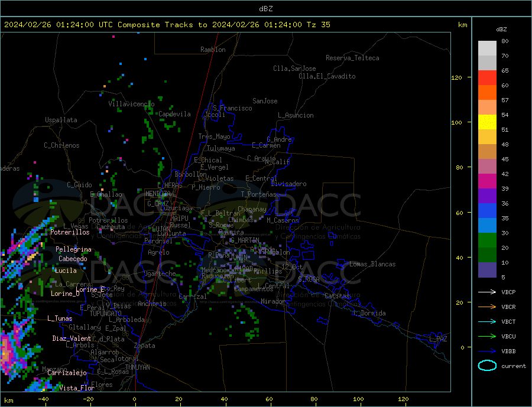Click the T_Porteñas label
The width and height of the screenshot is (532, 407).
tap(259, 194)
